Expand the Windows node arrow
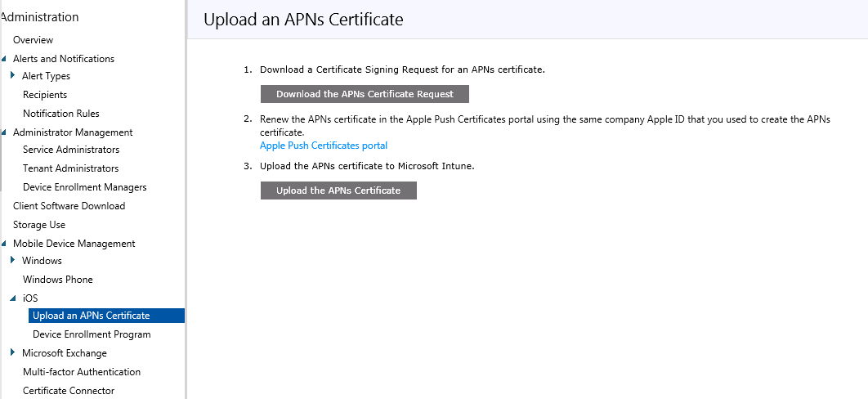868x399 pixels. point(13,260)
